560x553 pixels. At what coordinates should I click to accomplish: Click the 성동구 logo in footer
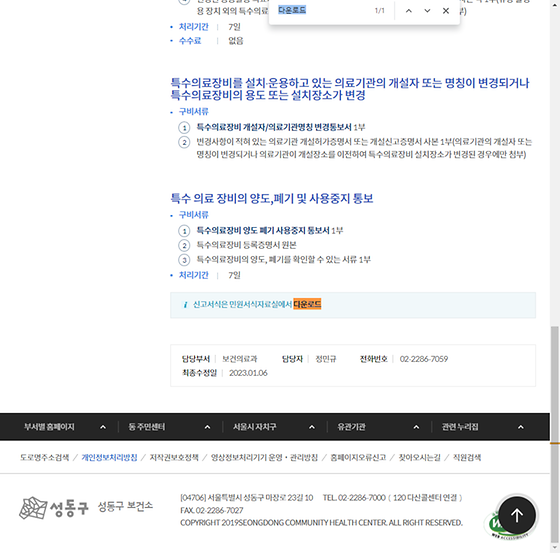pos(54,507)
